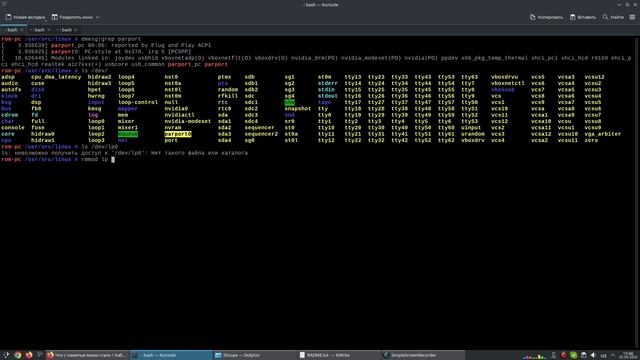Click the 'us' keyboard layout indicator
This screenshot has width=640, height=360.
click(603, 356)
